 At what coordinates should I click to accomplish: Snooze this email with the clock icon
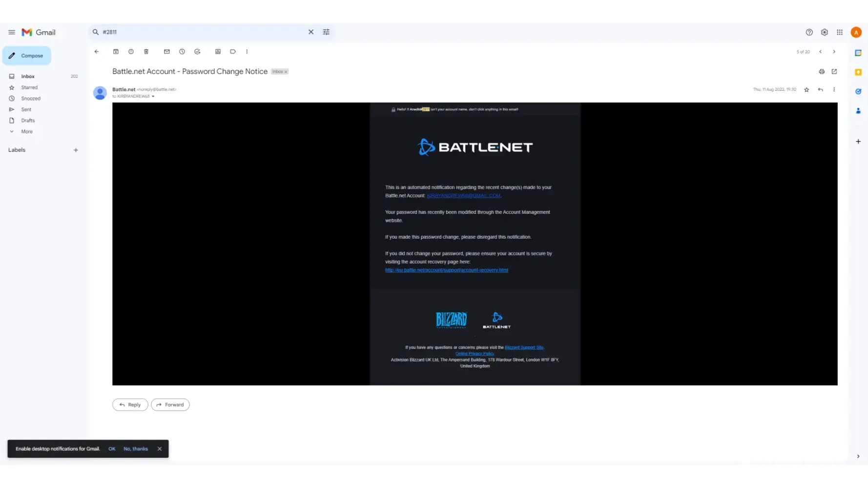pos(182,52)
